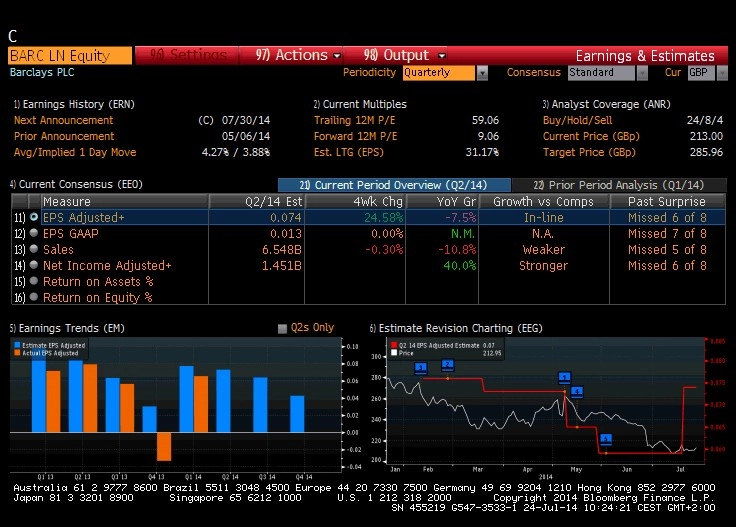Click blue Estimate EPS Adjusted legend swatch

(x=17, y=345)
